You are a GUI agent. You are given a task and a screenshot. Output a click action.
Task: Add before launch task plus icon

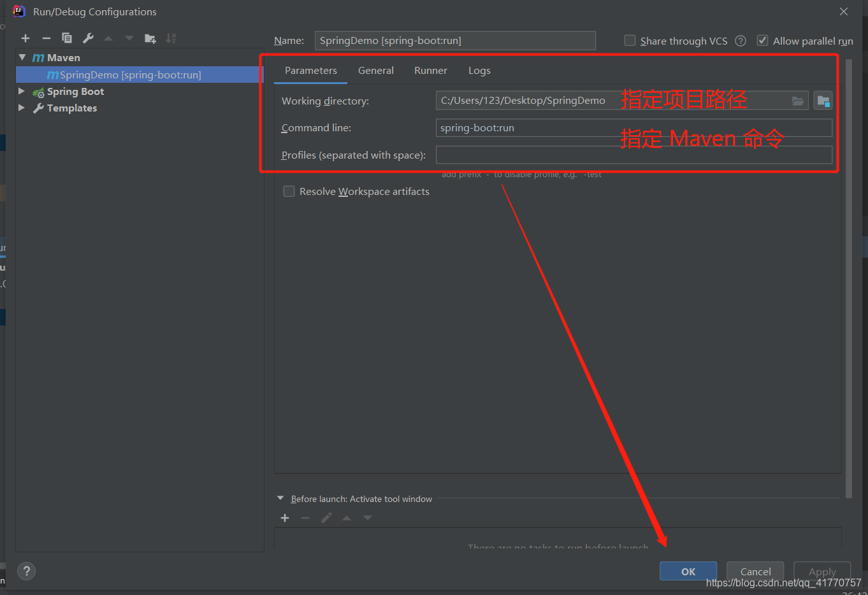click(x=285, y=518)
